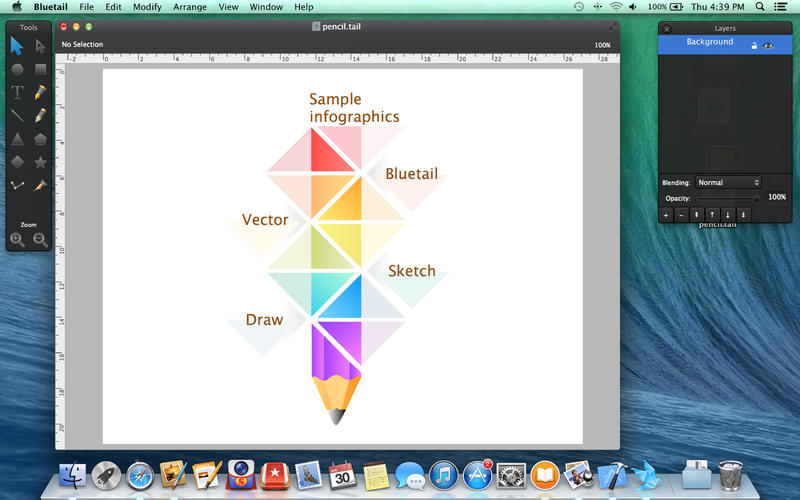This screenshot has width=800, height=500.
Task: Select the Text tool
Action: (x=17, y=92)
